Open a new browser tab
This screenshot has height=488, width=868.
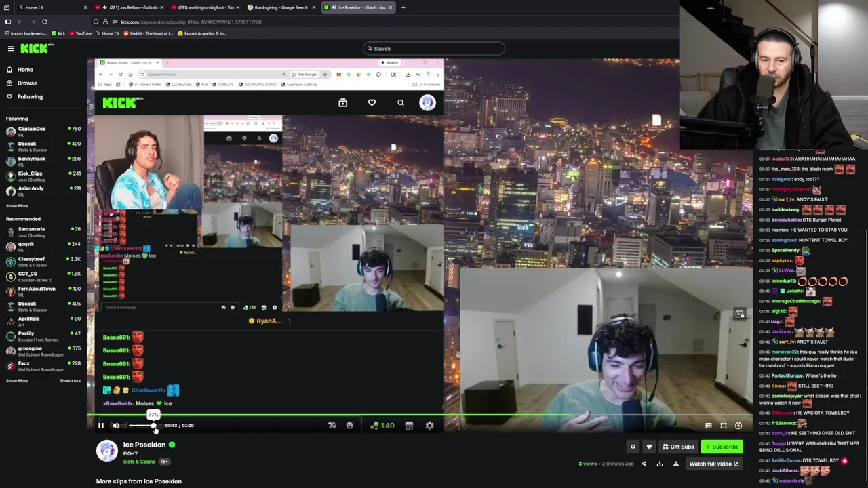tap(403, 7)
